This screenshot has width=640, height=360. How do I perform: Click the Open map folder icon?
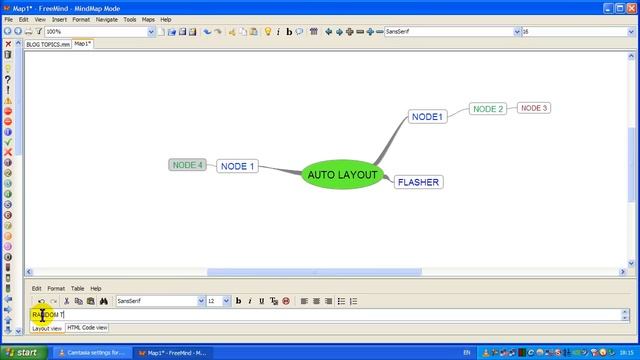[172, 31]
